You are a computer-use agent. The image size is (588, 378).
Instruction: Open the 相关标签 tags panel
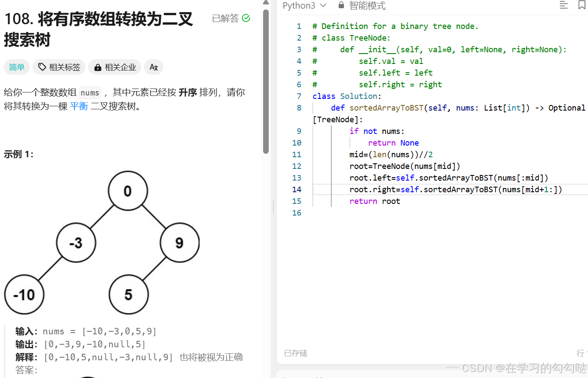point(59,67)
